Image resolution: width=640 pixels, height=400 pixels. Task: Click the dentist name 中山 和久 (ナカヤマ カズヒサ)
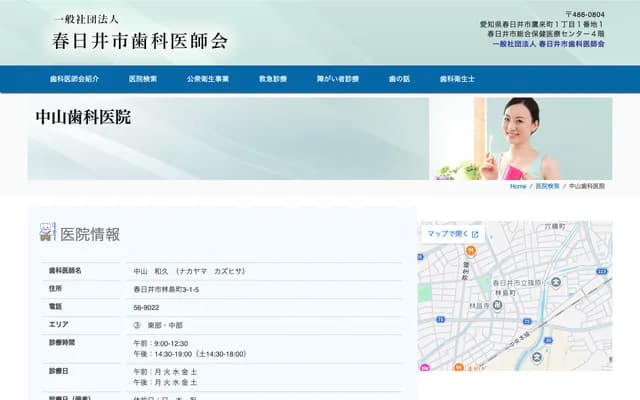pos(189,271)
